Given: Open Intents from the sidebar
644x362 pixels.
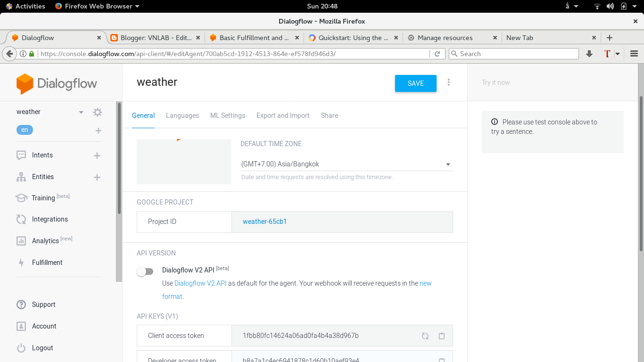Looking at the screenshot, I should pos(42,155).
